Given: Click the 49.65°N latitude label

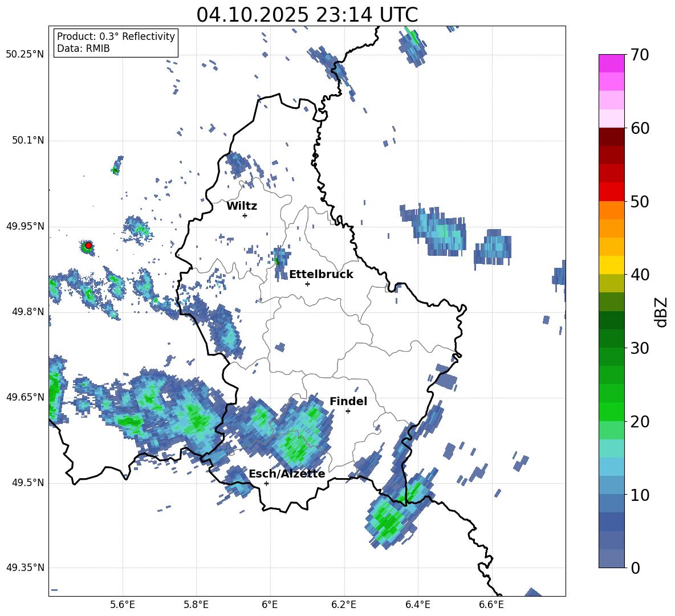Looking at the screenshot, I should pos(25,397).
